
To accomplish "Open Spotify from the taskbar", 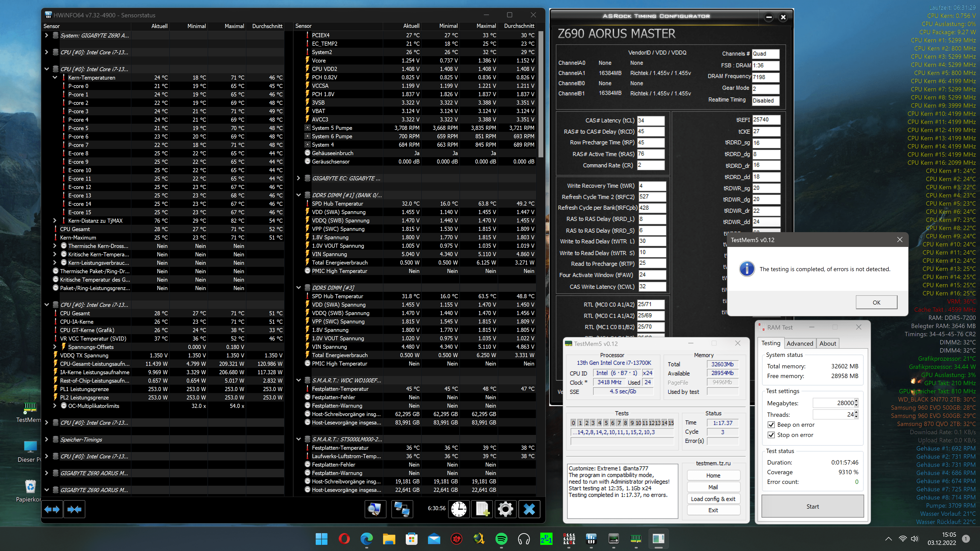I will coord(501,539).
